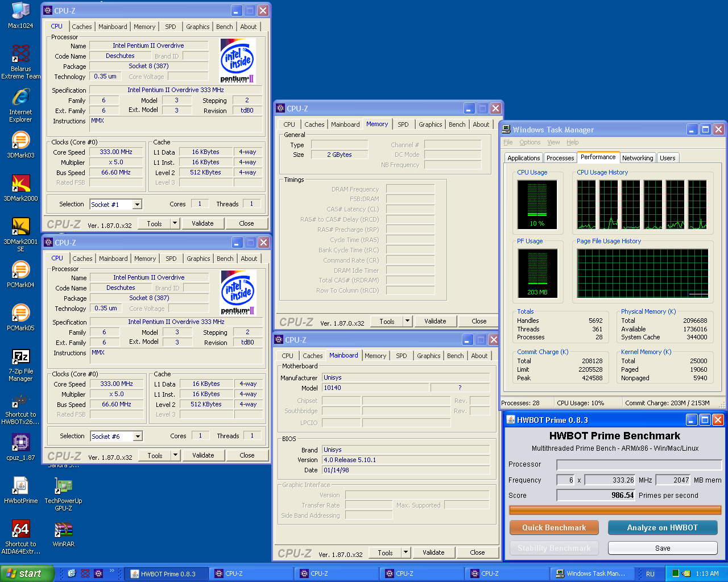
Task: Click the PF Usage meter in Task Manager
Action: pos(537,273)
